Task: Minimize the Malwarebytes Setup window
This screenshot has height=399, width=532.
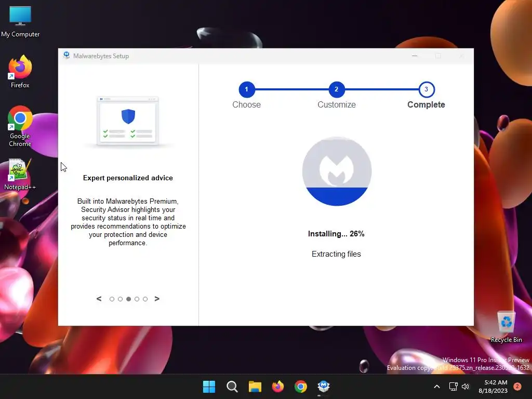Action: click(415, 56)
